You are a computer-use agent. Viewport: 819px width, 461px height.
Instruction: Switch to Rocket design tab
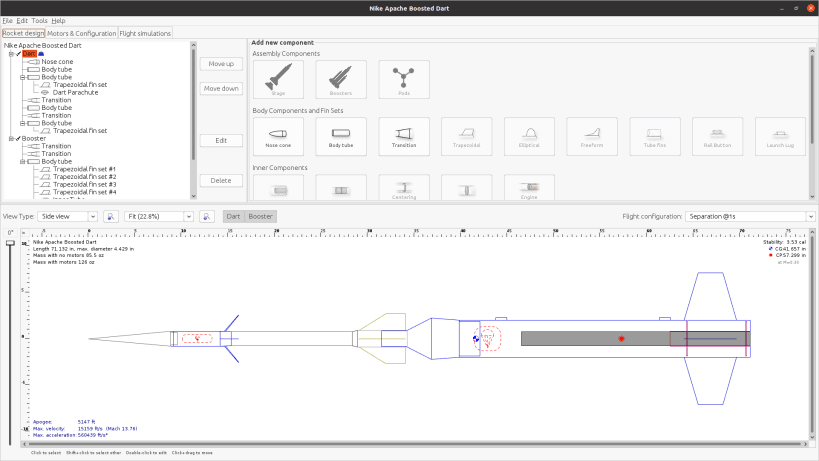[24, 33]
